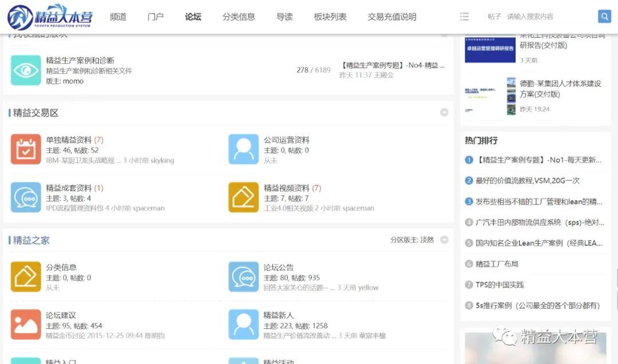618x364 pixels.
Task: Open the 公司运营资料 board
Action: point(287,140)
